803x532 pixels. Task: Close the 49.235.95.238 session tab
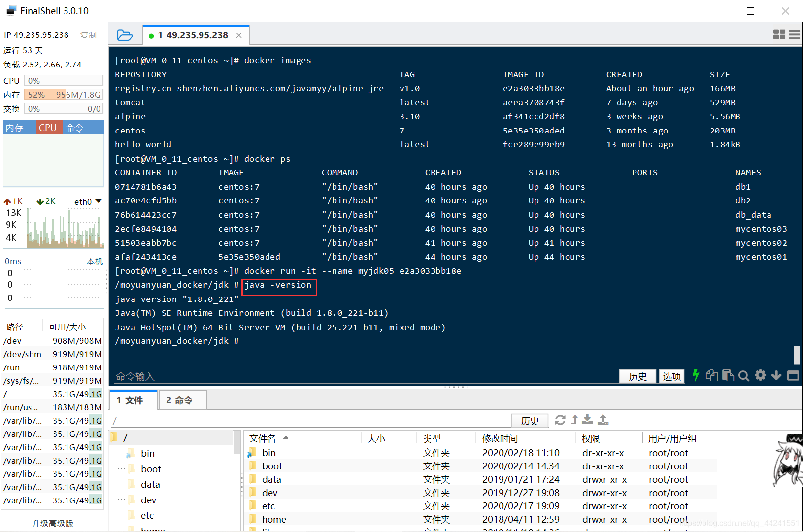tap(239, 35)
